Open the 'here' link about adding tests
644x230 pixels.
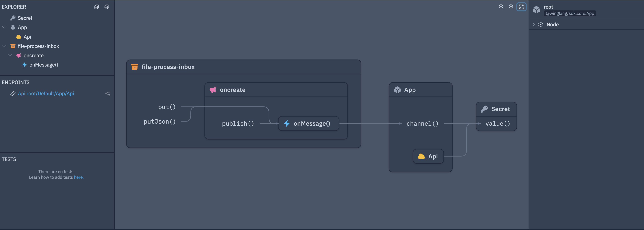[x=78, y=177]
